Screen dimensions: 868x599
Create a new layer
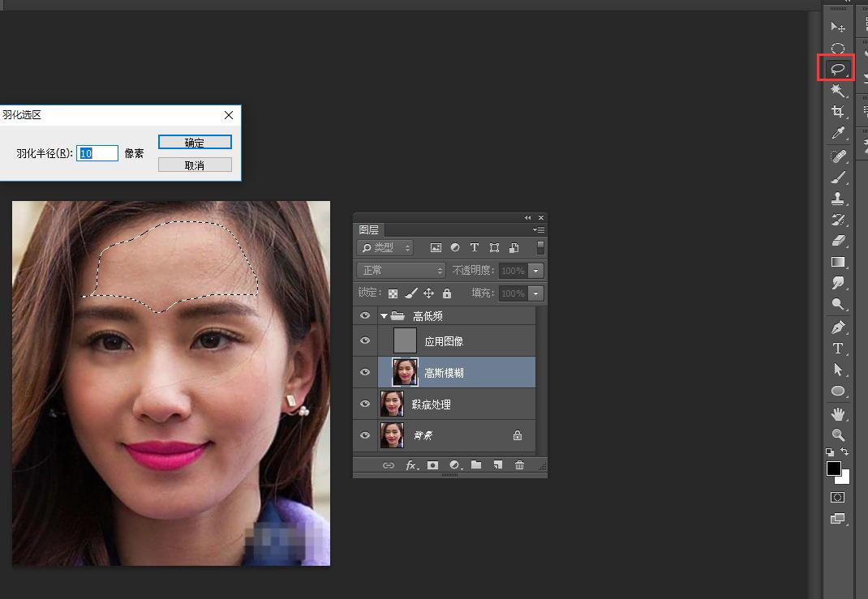click(498, 464)
